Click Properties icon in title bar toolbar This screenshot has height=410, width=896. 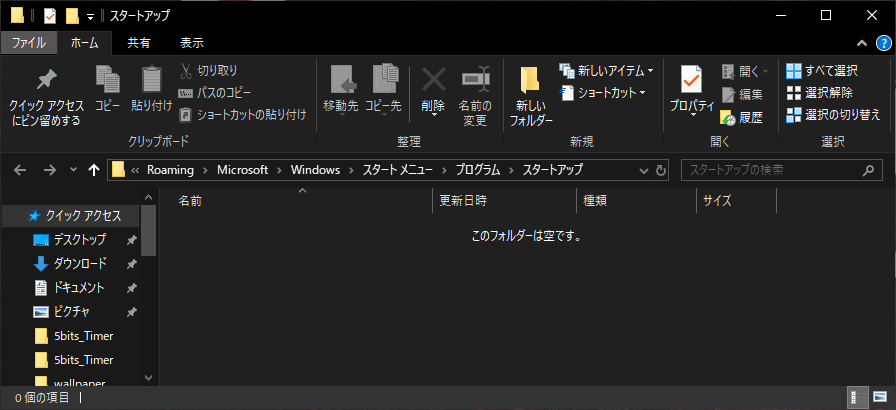click(50, 16)
